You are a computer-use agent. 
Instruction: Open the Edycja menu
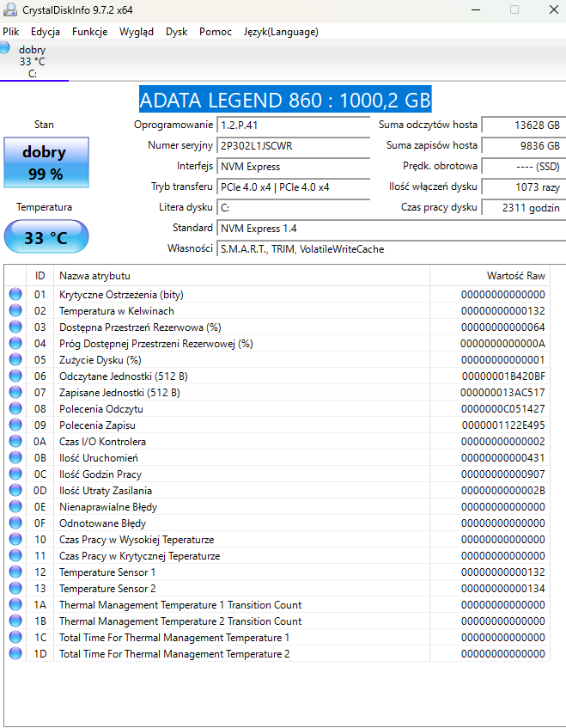coord(46,32)
